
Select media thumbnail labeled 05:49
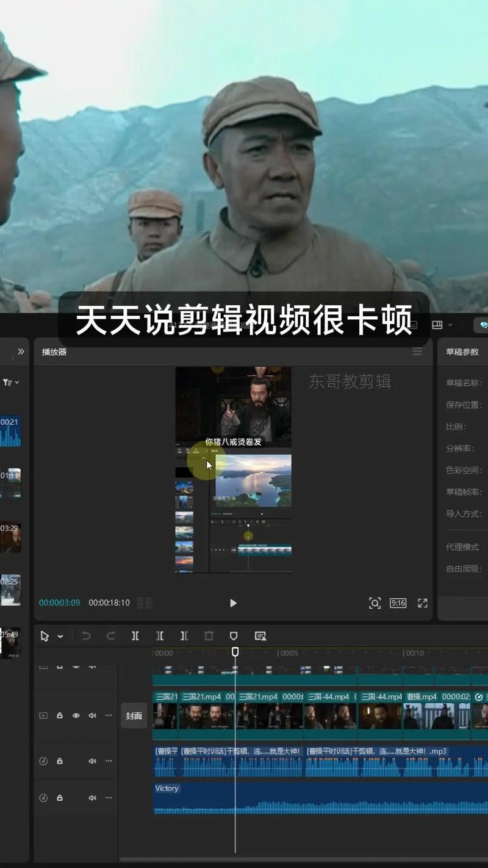[10, 643]
